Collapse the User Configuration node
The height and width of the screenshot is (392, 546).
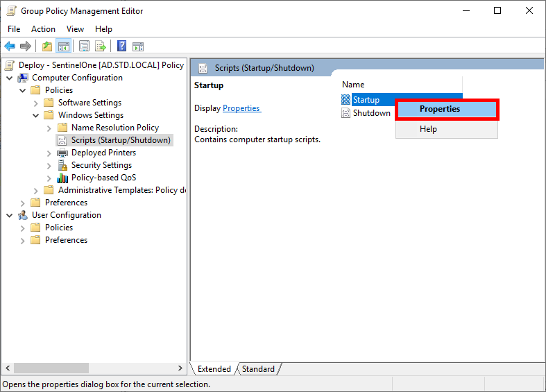pyautogui.click(x=10, y=215)
